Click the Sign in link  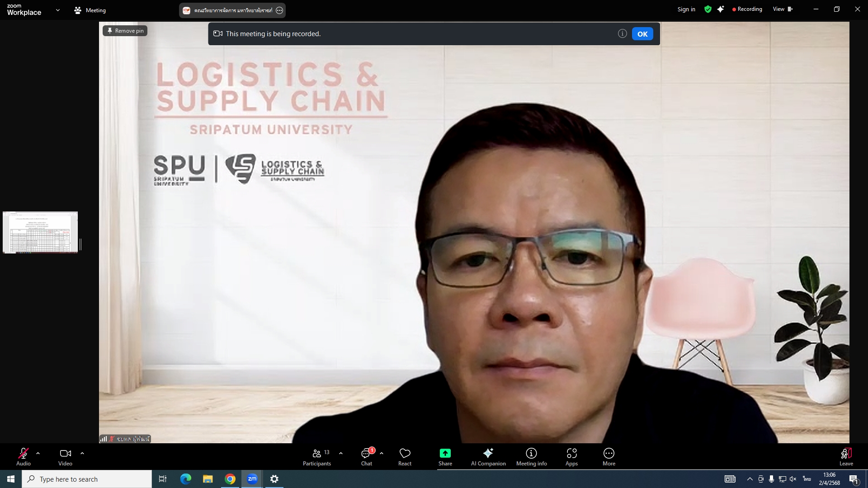click(686, 9)
